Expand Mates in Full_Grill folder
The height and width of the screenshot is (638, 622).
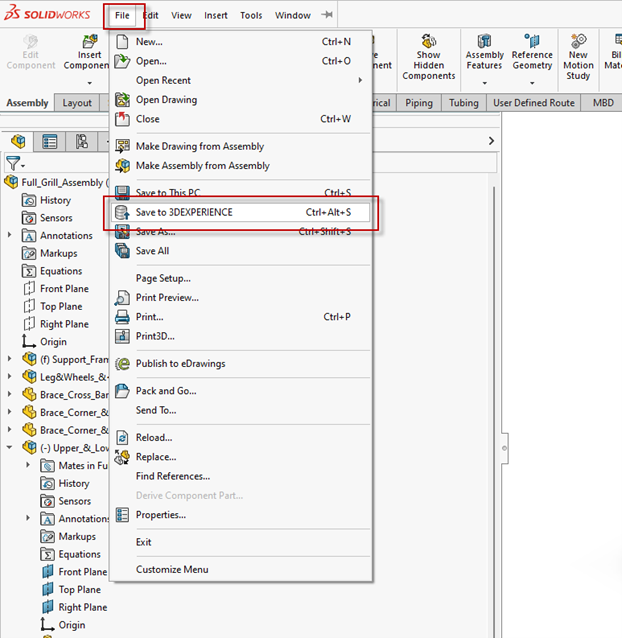pyautogui.click(x=28, y=465)
